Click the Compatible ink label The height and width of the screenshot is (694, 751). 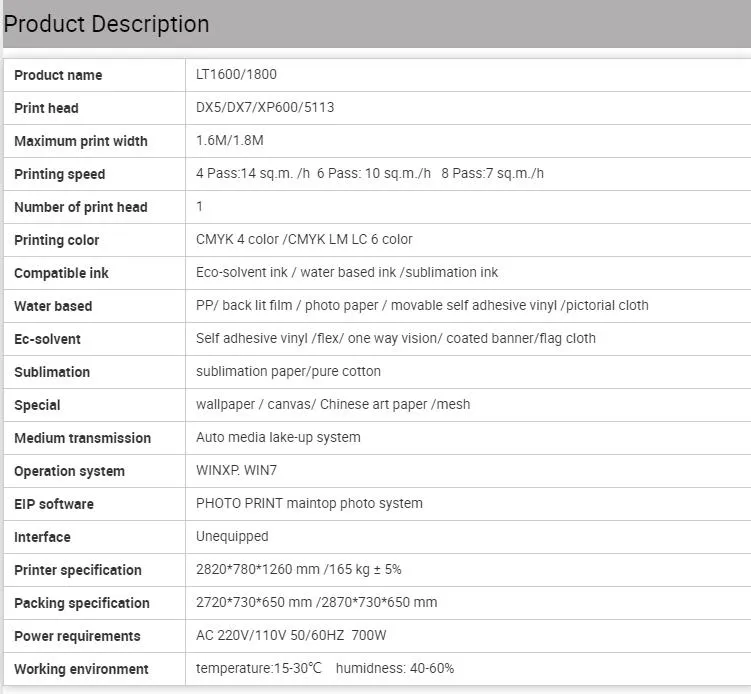pyautogui.click(x=61, y=273)
